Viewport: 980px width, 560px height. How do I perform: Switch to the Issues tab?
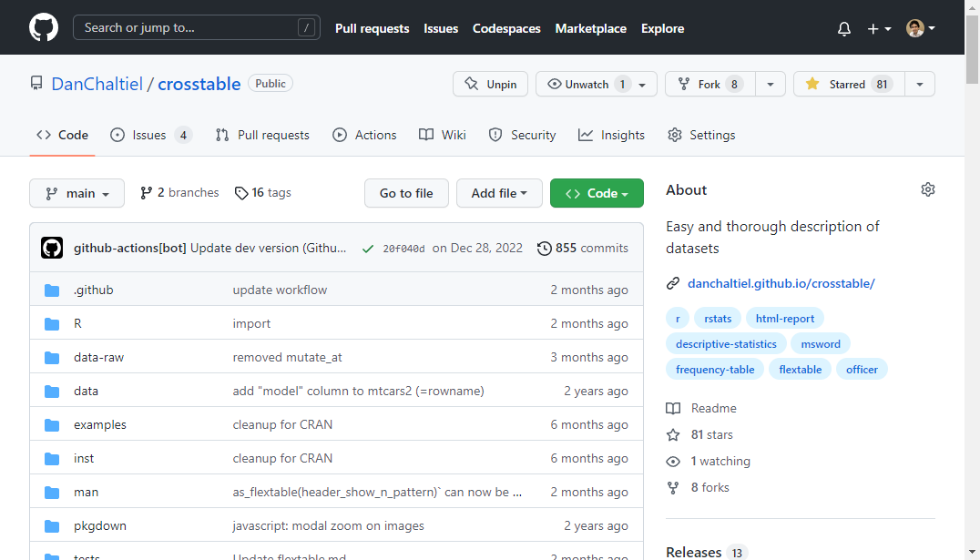pyautogui.click(x=150, y=135)
